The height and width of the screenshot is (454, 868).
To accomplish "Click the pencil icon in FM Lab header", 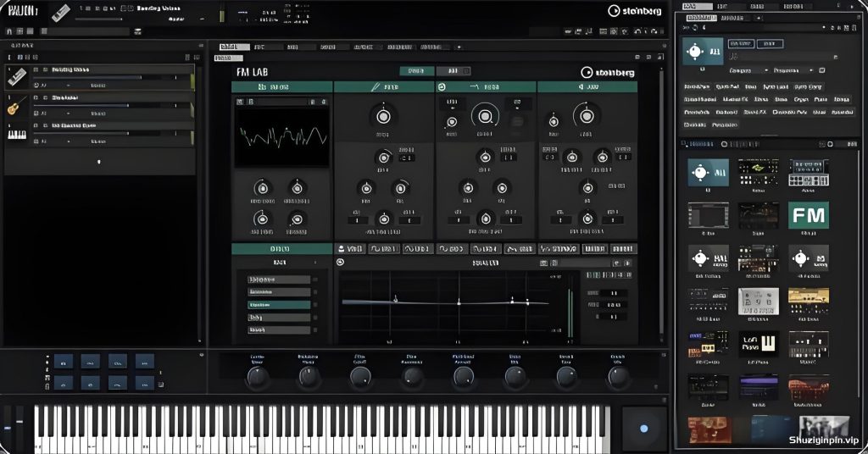I will pyautogui.click(x=376, y=86).
